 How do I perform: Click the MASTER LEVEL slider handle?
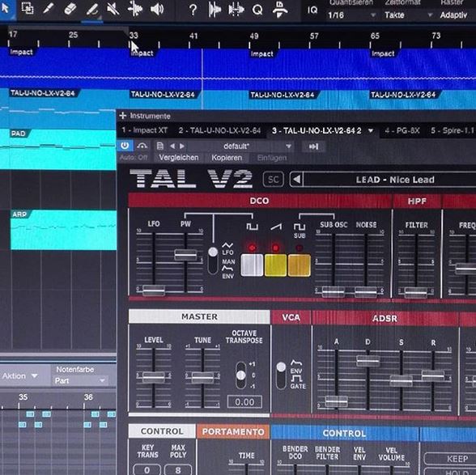[x=154, y=376]
